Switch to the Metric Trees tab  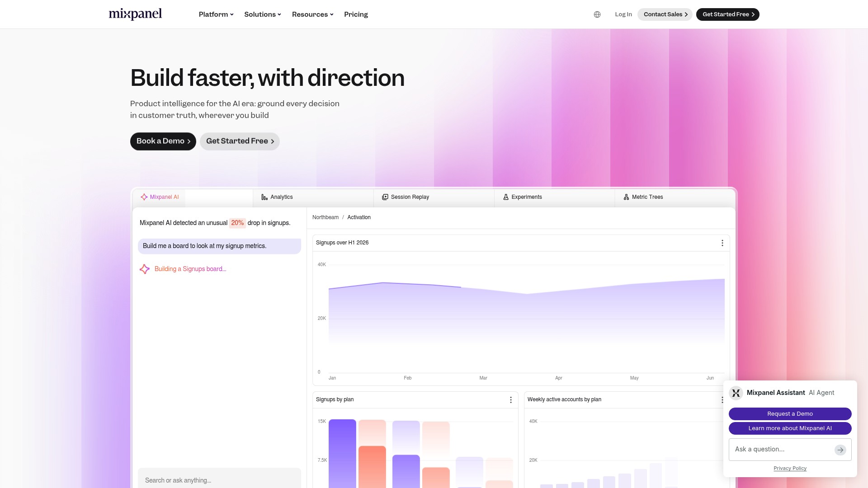(x=675, y=197)
